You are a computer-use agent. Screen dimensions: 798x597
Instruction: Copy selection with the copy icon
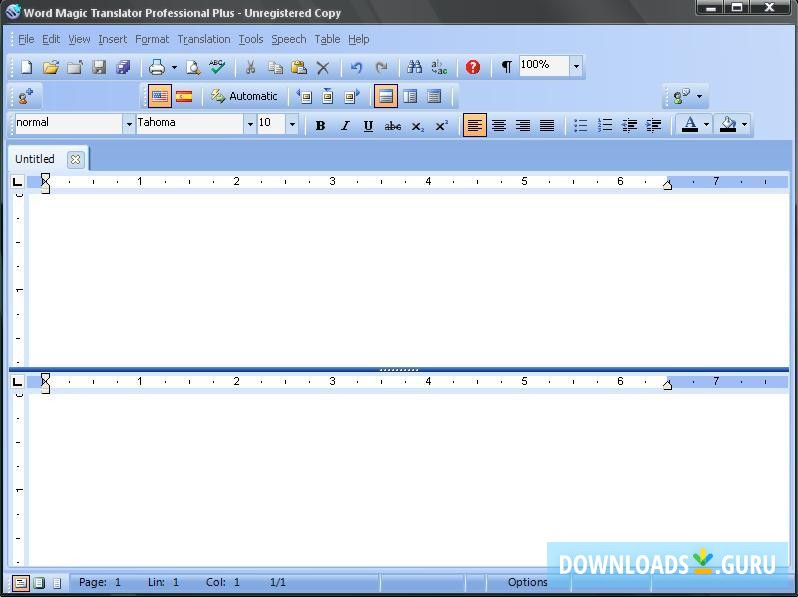click(x=275, y=67)
